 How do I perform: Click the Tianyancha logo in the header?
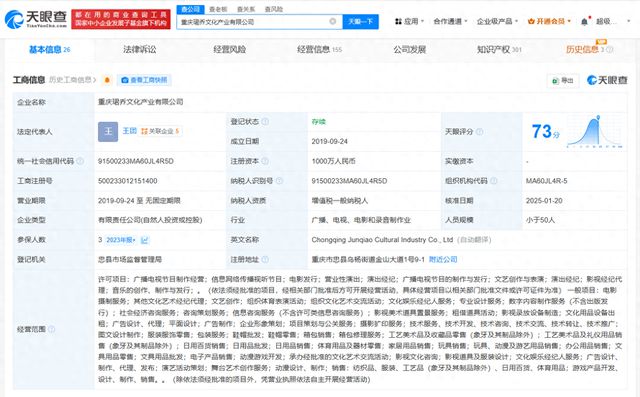pos(36,19)
